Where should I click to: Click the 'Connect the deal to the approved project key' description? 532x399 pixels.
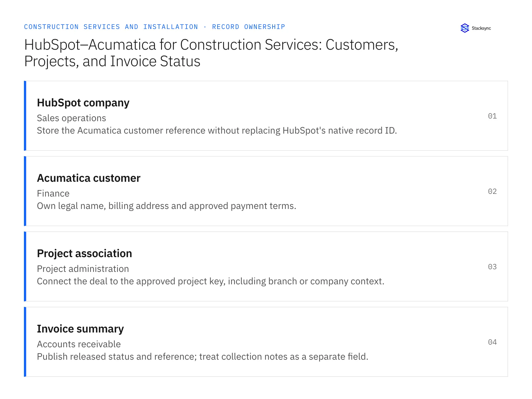pyautogui.click(x=210, y=281)
